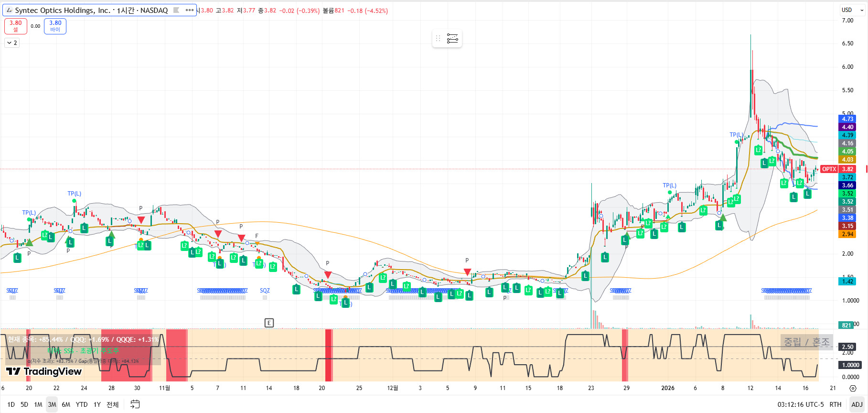
Task: Click the blue 3.80 바이 buy button
Action: pos(55,26)
